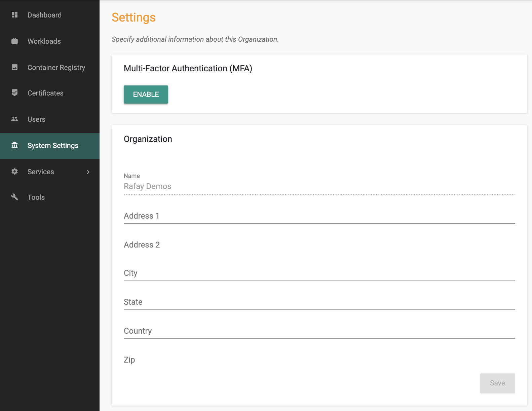Click the System Settings bank icon
532x411 pixels.
14,145
